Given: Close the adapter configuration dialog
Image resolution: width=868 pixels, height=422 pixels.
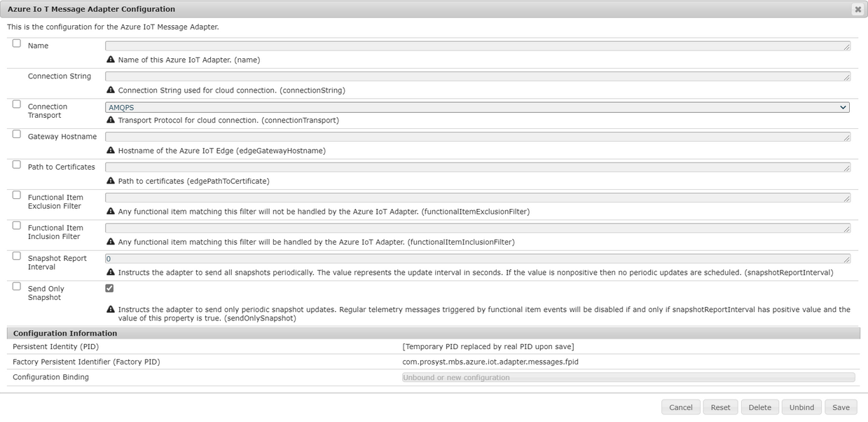Looking at the screenshot, I should coord(857,9).
